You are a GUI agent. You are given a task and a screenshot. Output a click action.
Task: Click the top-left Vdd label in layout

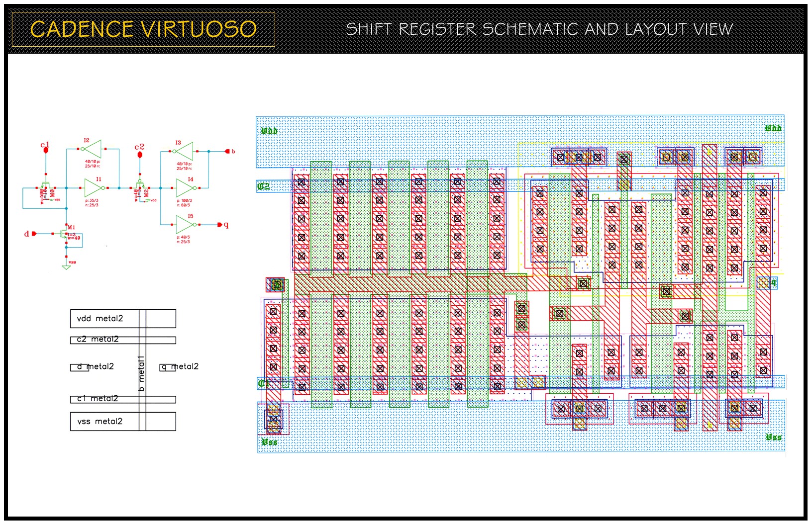click(269, 131)
